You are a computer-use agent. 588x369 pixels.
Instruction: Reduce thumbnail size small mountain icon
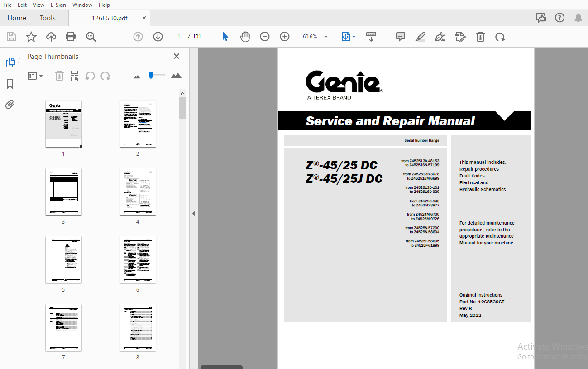coord(137,77)
